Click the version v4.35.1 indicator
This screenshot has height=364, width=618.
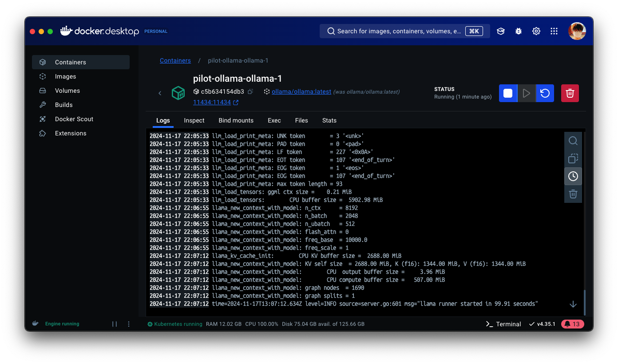542,324
